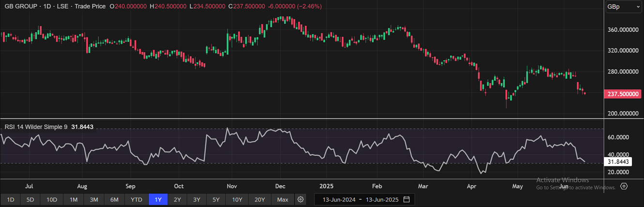
Task: Open the calendar date picker icon
Action: coord(407,199)
